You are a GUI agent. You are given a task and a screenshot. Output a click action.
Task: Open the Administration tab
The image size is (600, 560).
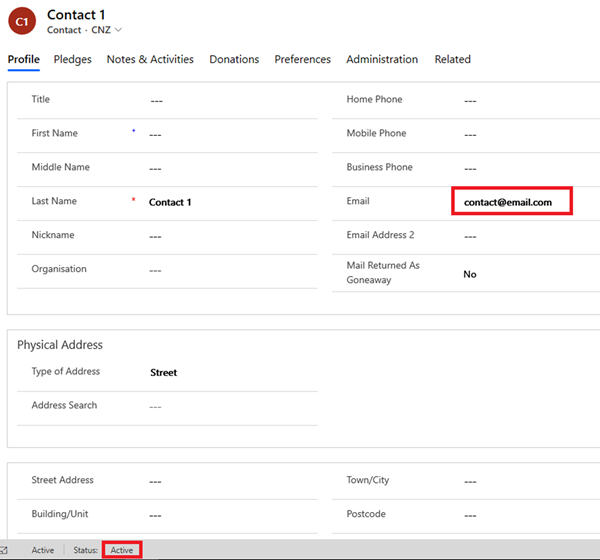tap(382, 59)
